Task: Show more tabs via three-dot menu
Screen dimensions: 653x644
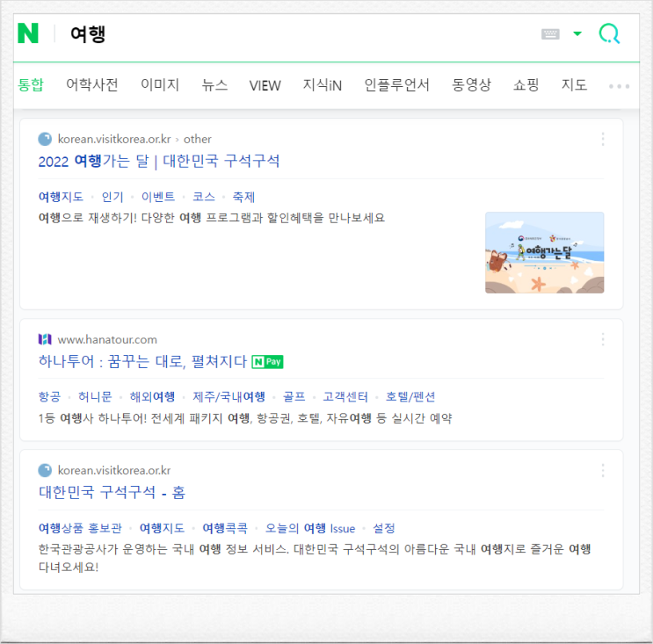Action: pyautogui.click(x=619, y=86)
